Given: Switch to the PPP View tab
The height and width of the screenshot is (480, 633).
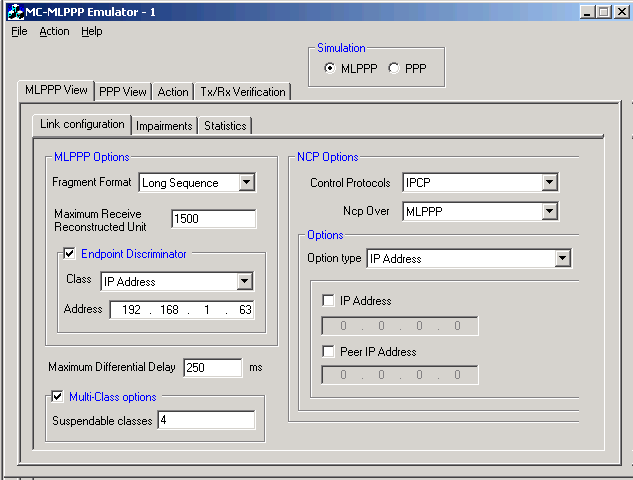Looking at the screenshot, I should pyautogui.click(x=123, y=92).
